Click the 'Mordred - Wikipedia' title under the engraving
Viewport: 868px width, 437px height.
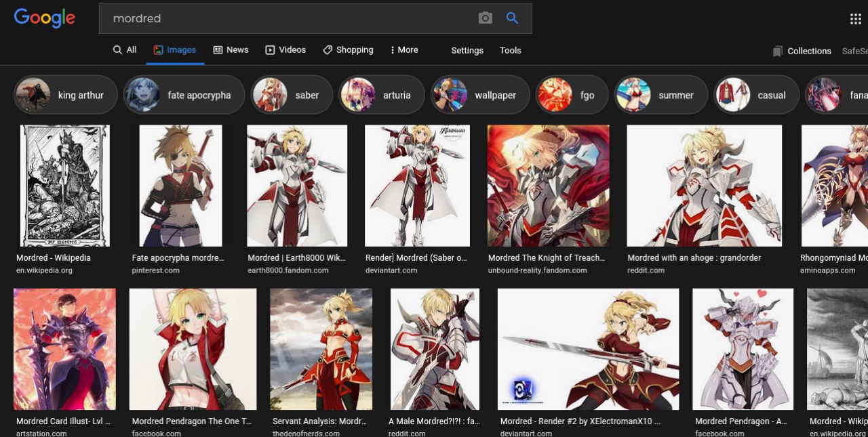(x=54, y=258)
